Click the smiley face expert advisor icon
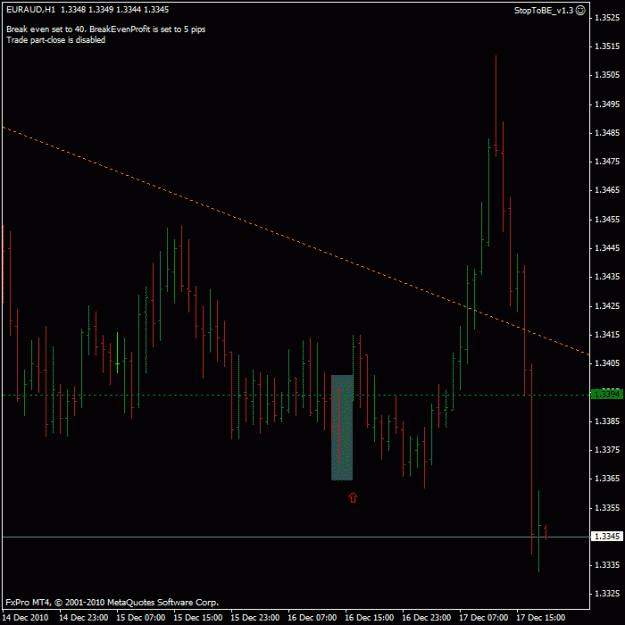 point(581,10)
